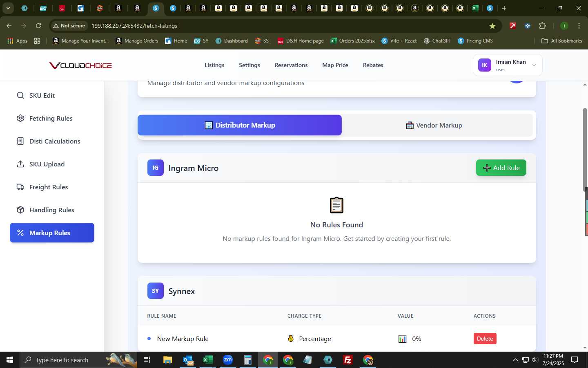This screenshot has height=368, width=588.
Task: Open Outlook from the taskbar
Action: [x=188, y=360]
